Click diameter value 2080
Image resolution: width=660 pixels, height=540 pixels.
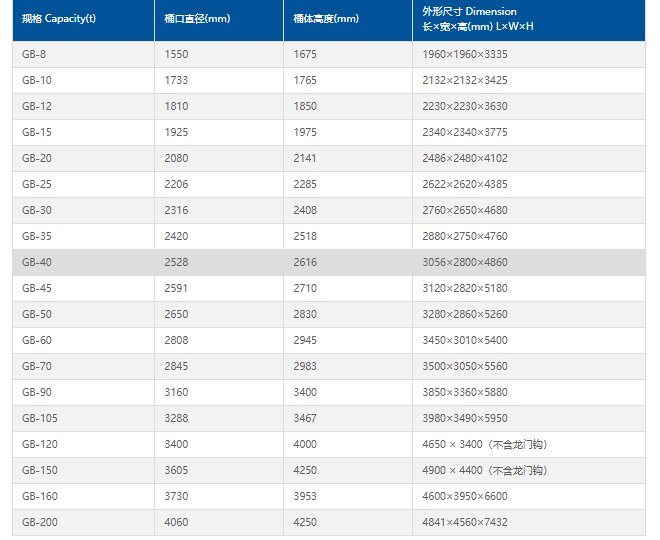(x=176, y=159)
